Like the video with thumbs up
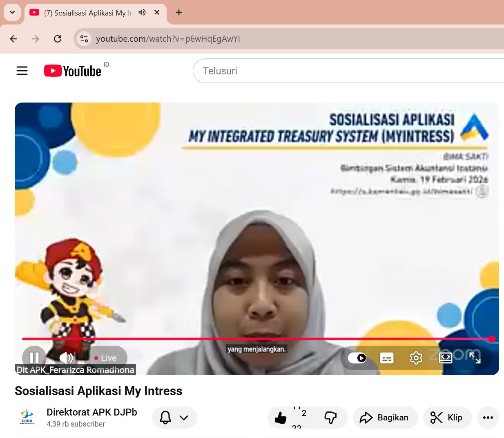Viewport: 504px width, 438px height. click(x=281, y=418)
